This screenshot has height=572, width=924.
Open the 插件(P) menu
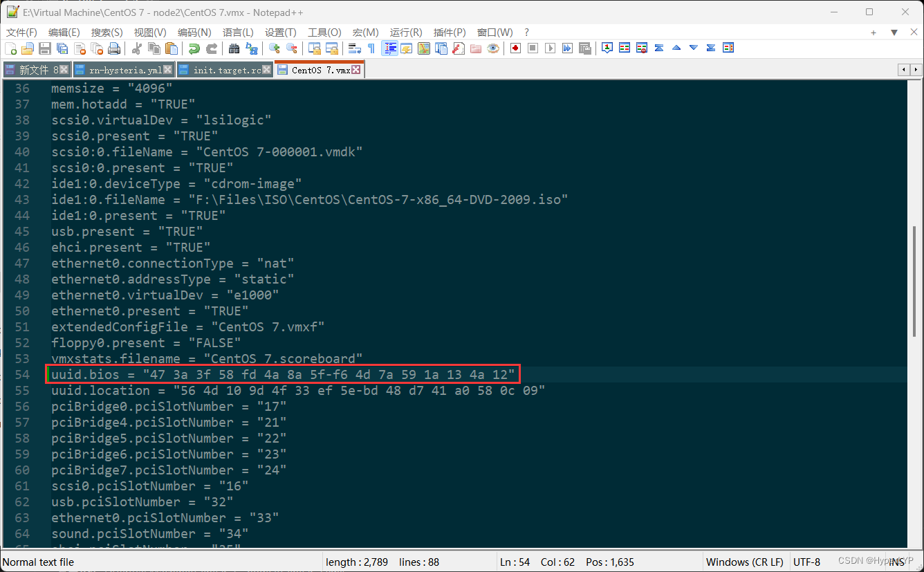point(450,32)
